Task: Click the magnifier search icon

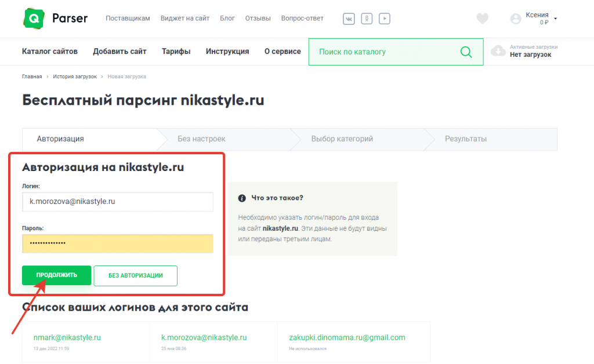Action: click(x=466, y=52)
